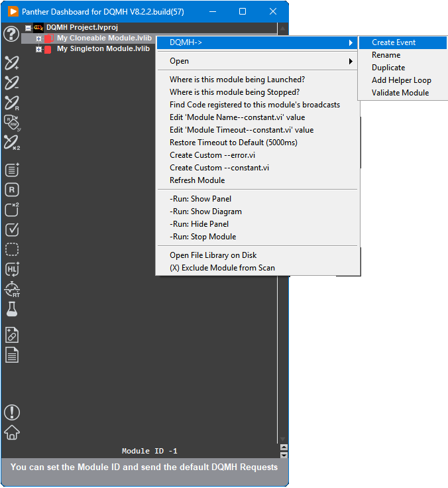Click the box x2 icon

(x=12, y=210)
